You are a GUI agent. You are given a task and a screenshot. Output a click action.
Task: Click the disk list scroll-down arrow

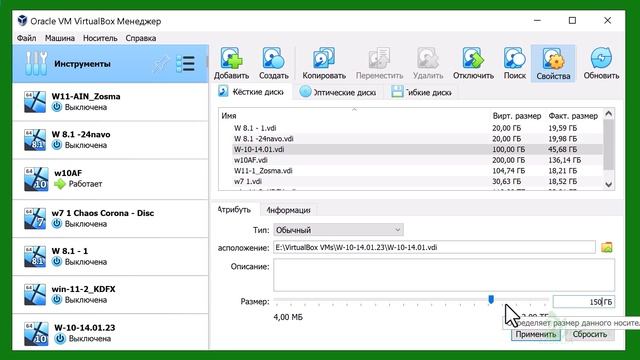point(609,184)
